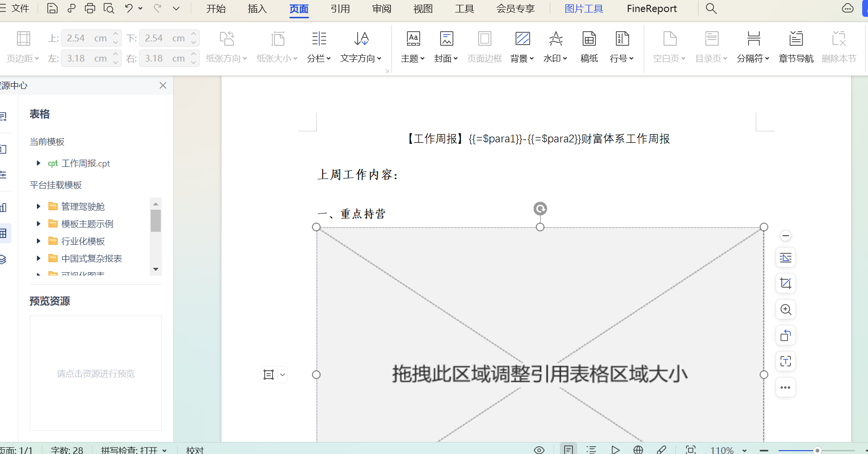Click the crop icon in image side toolbar
Screen dimensions: 868x454
click(786, 283)
